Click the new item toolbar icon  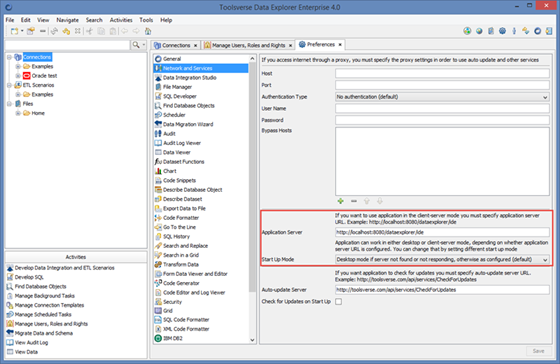14,31
